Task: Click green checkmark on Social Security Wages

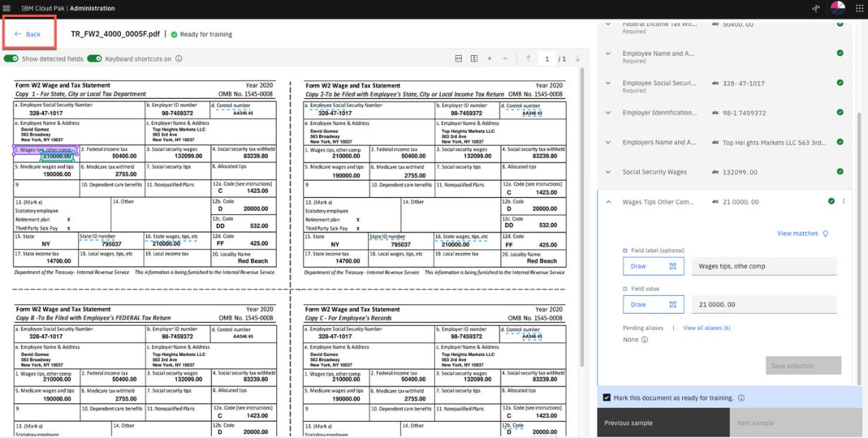Action: [x=840, y=172]
